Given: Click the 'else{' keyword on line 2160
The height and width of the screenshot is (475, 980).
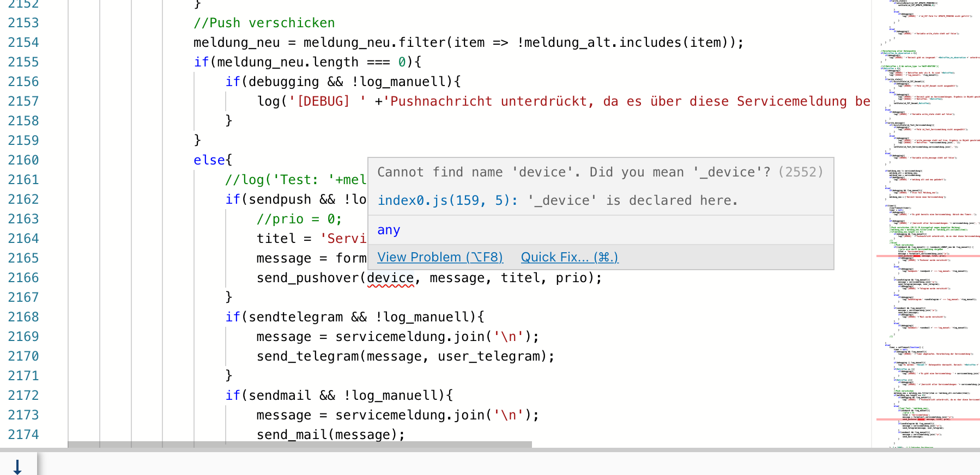Looking at the screenshot, I should pyautogui.click(x=213, y=160).
